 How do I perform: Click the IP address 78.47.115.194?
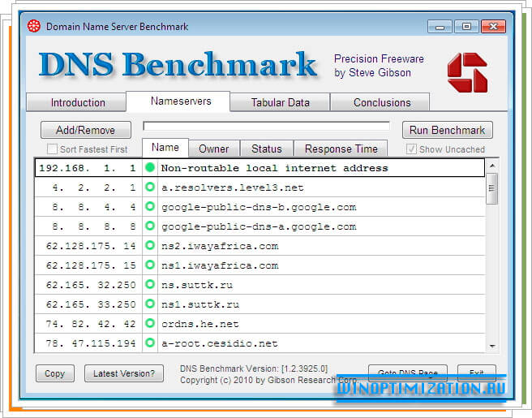click(x=91, y=343)
